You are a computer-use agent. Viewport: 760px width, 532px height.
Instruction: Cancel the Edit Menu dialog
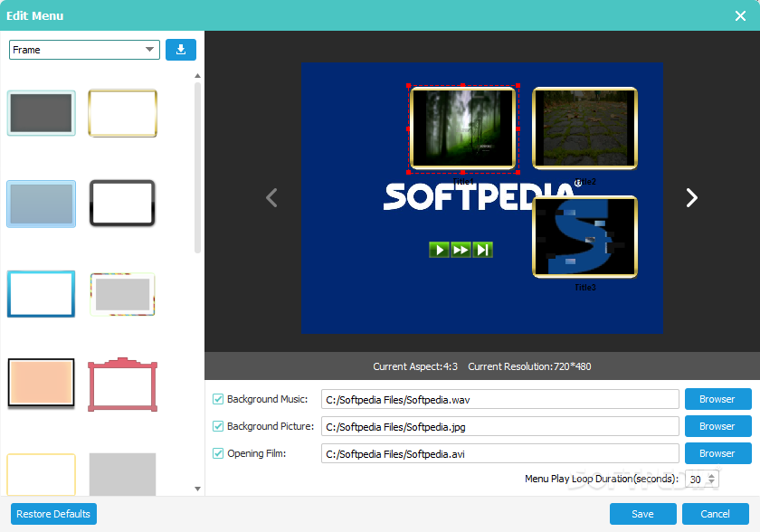[x=716, y=514]
